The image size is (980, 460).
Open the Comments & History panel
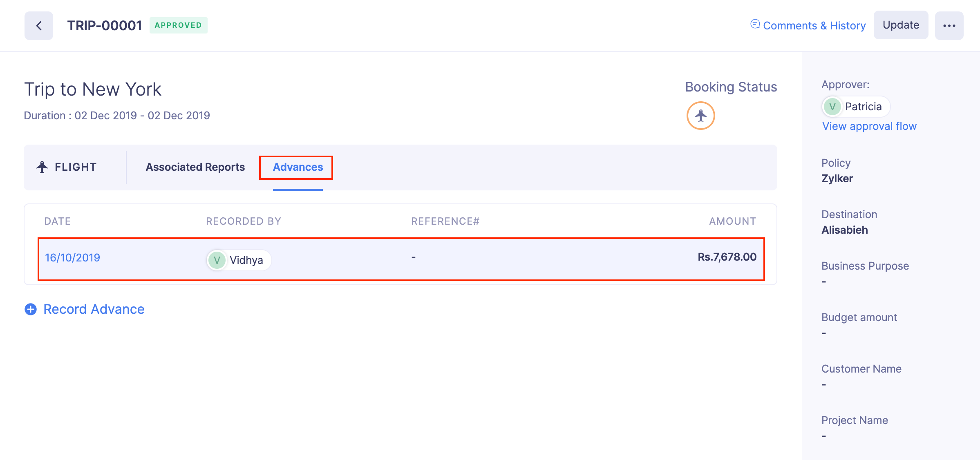[814, 25]
